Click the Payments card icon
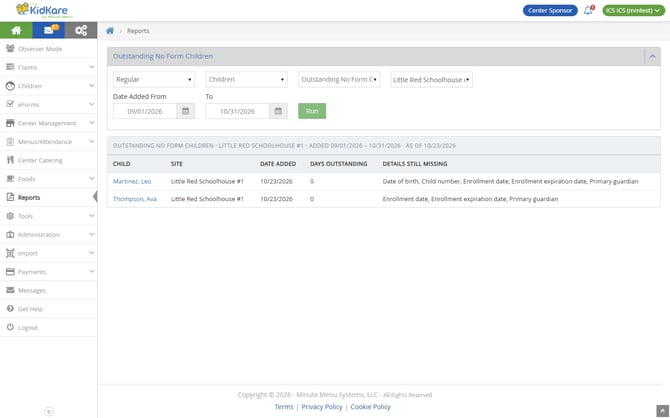This screenshot has height=418, width=670. 10,271
